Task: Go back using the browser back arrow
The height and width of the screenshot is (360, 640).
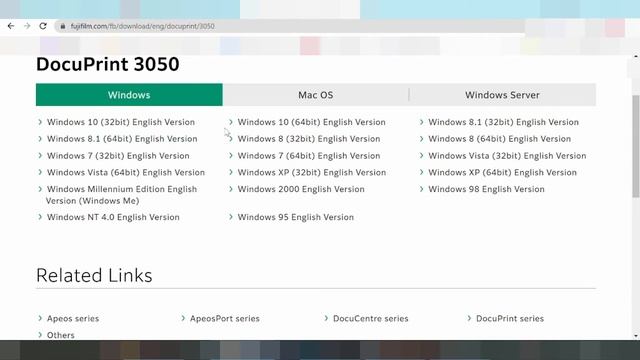Action: (11, 26)
